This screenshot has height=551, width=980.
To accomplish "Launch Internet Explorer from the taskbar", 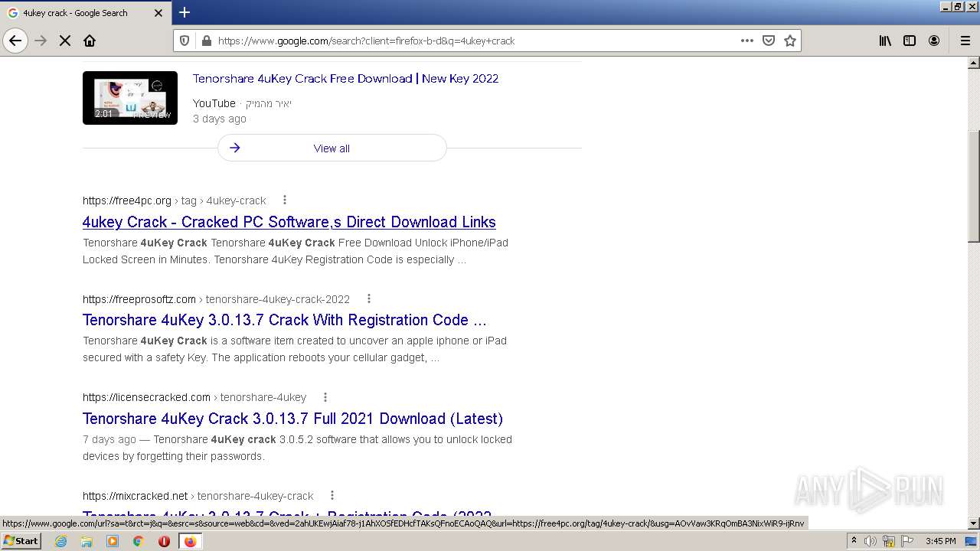I will tap(60, 541).
